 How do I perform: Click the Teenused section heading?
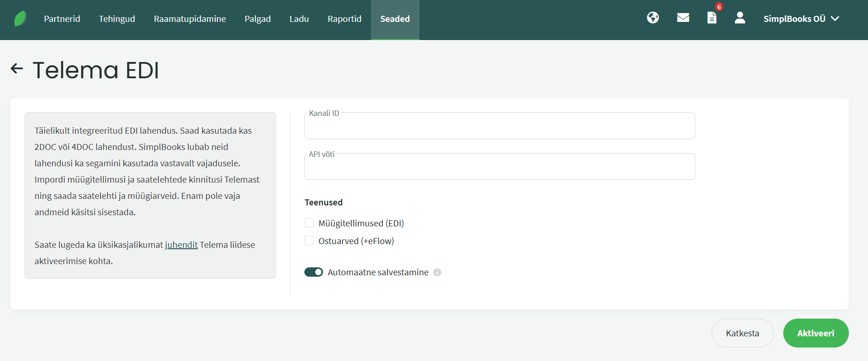point(323,203)
